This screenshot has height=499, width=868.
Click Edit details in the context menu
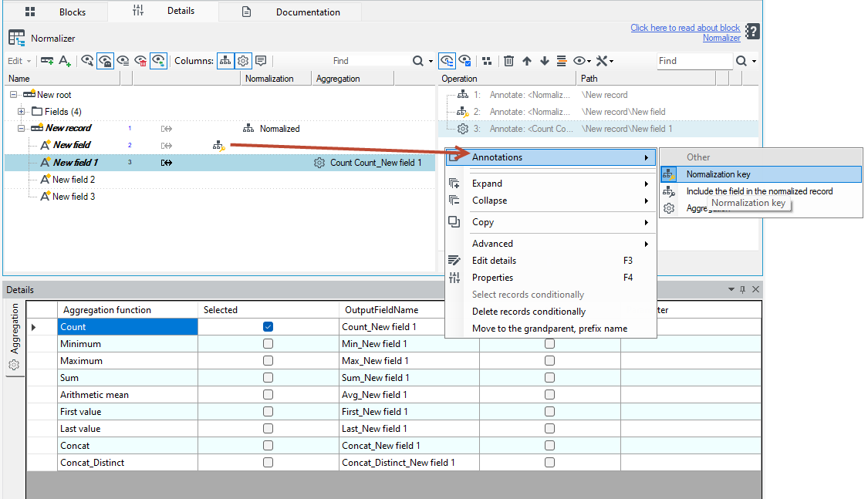[x=551, y=261]
